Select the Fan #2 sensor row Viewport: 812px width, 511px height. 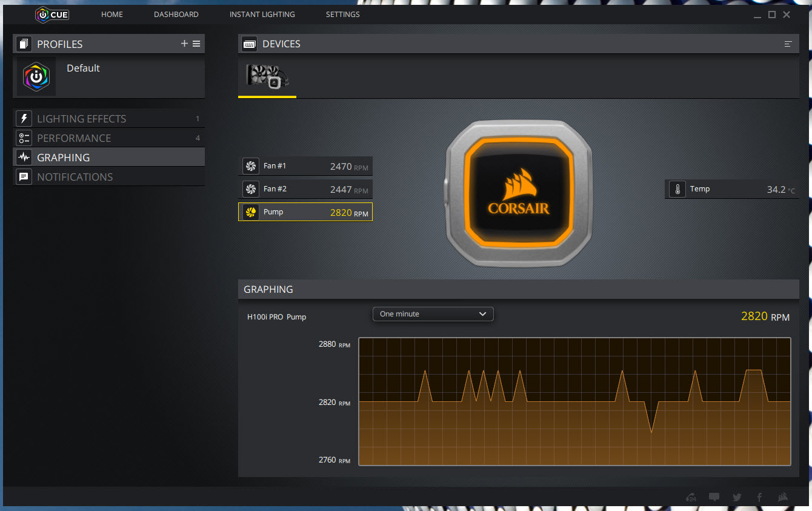[305, 189]
